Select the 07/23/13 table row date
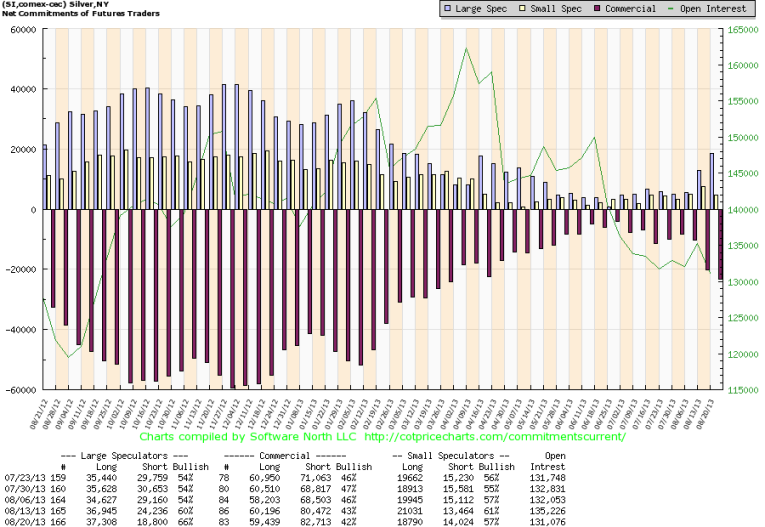765x527 pixels. [21, 476]
